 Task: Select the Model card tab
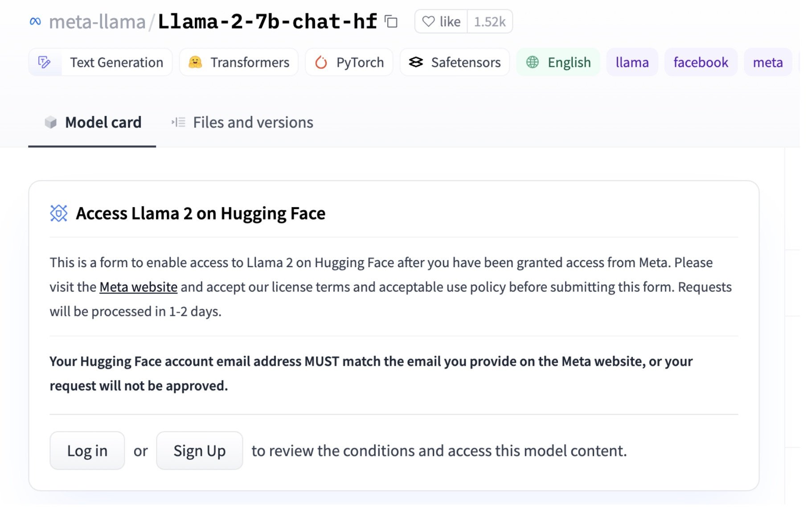click(92, 122)
